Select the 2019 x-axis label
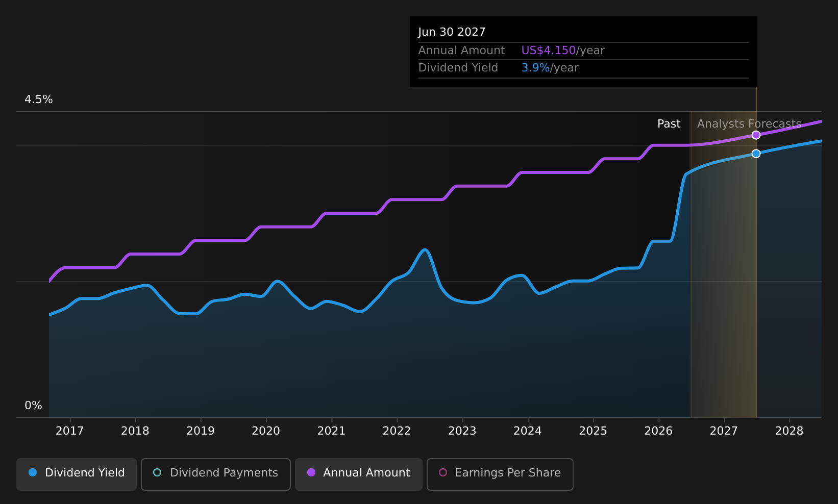 (201, 431)
